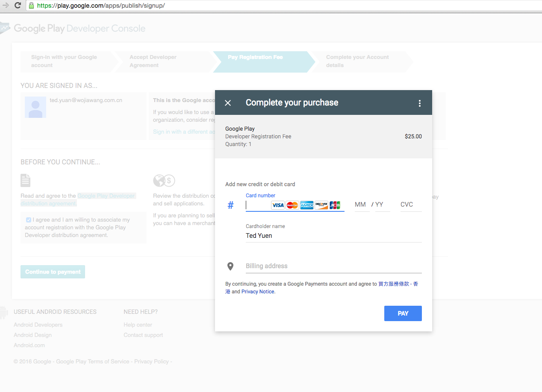Image resolution: width=542 pixels, height=392 pixels.
Task: Click the document icon under Before You Continue
Action: 26,180
